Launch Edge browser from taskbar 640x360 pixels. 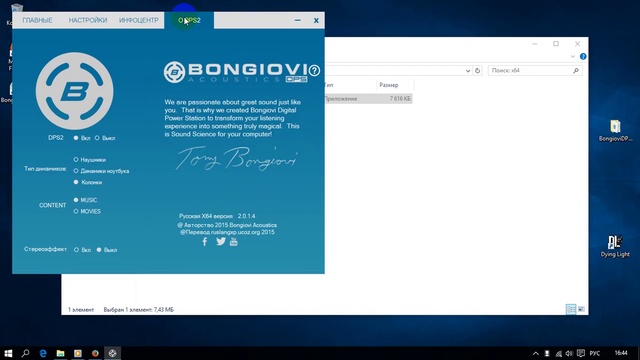[43, 353]
